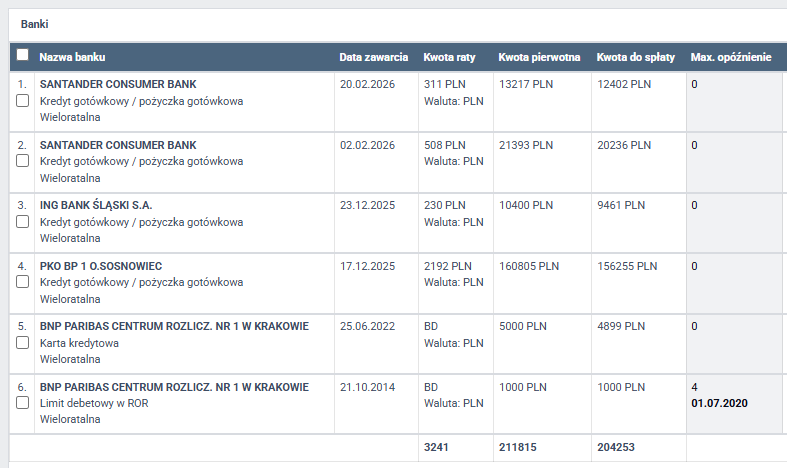The image size is (787, 468).
Task: Click the amount to repay 4899 PLN
Action: [x=621, y=326]
